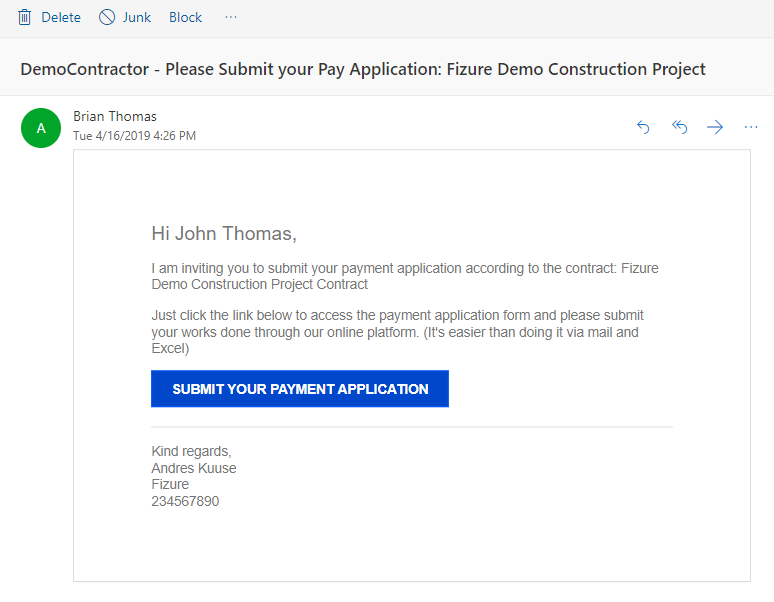Click the signature name Andres Kuuse
774x602 pixels.
[194, 468]
